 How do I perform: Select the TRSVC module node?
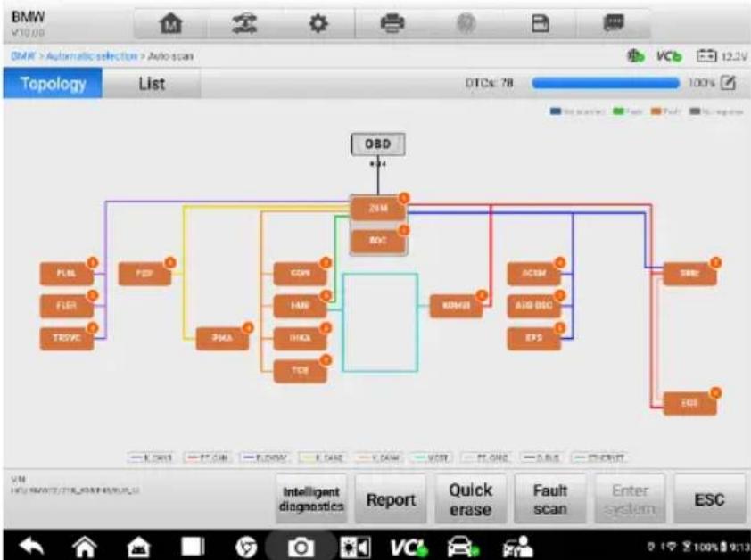[x=67, y=338]
